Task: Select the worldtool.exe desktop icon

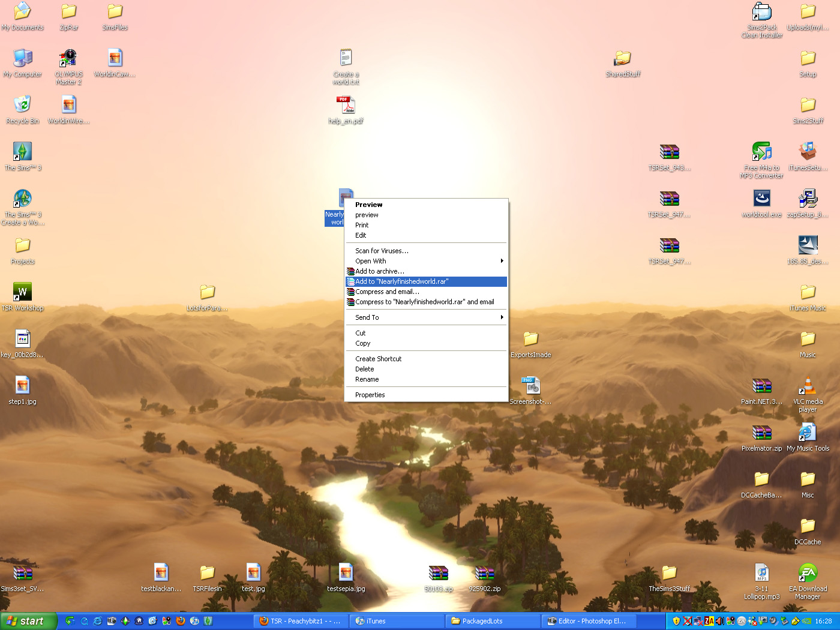Action: tap(761, 199)
